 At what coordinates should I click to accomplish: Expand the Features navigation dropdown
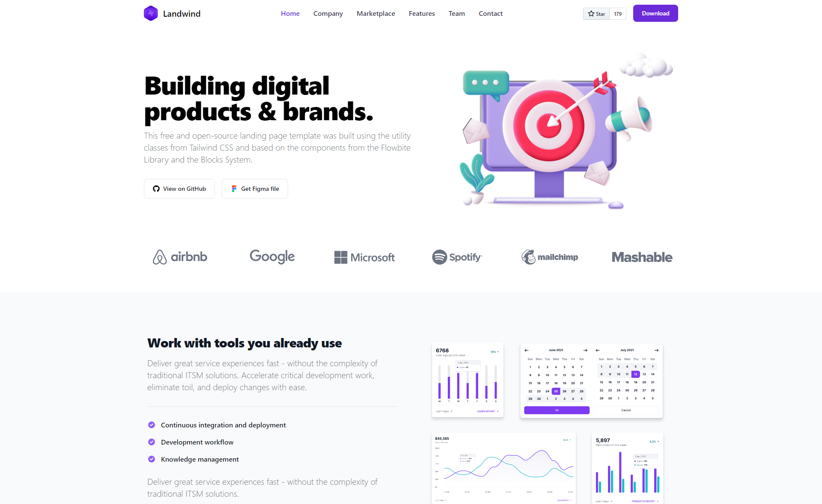(x=422, y=13)
